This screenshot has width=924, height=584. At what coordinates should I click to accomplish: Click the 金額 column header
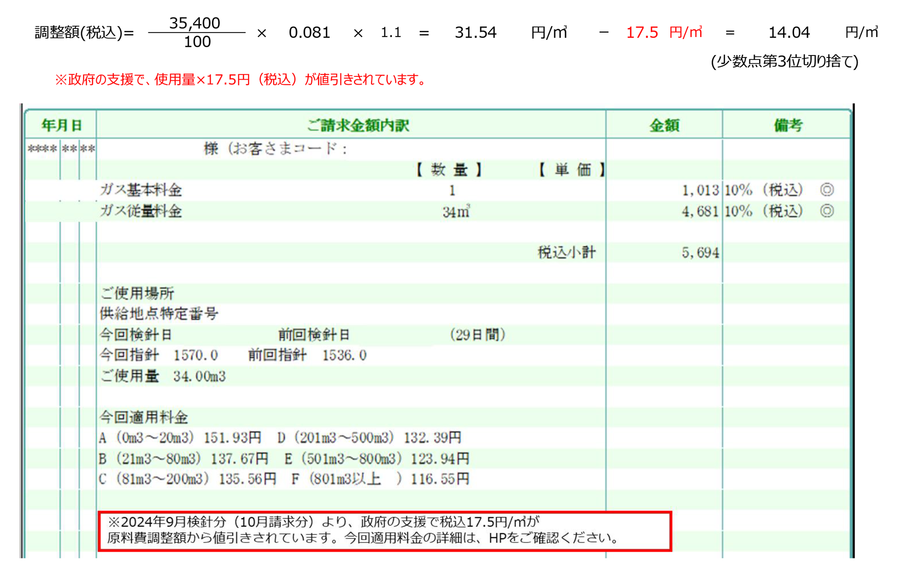[664, 126]
